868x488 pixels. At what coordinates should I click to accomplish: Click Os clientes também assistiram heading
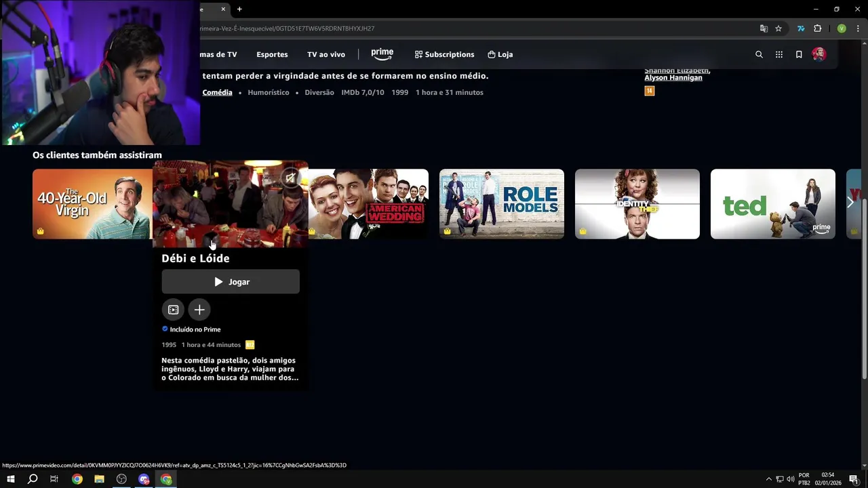coord(97,155)
